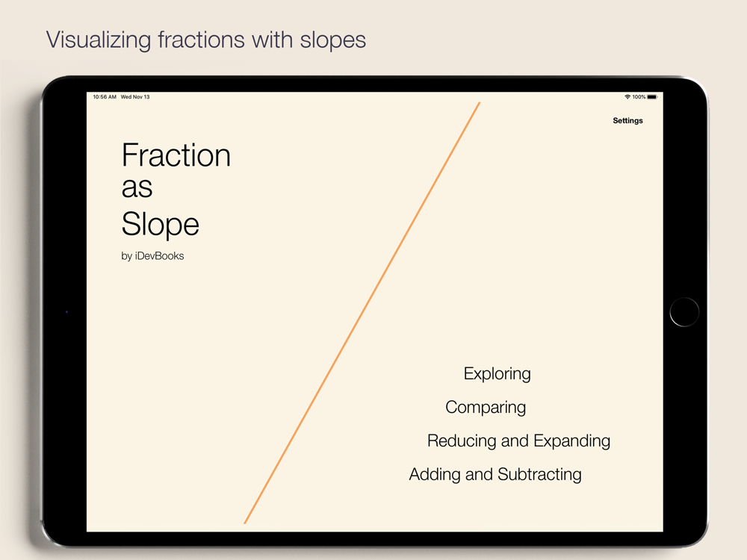
Task: Choose Reducing and Expanding
Action: point(518,441)
